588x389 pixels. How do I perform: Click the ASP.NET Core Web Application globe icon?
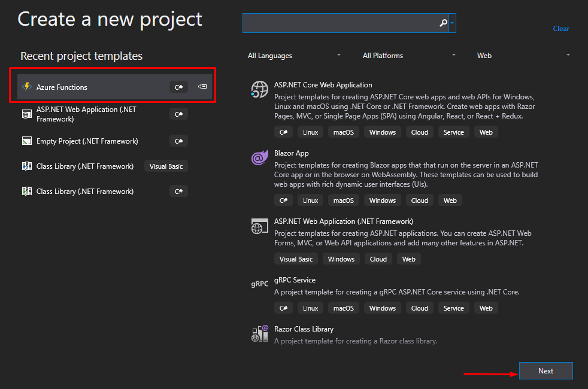coord(259,89)
